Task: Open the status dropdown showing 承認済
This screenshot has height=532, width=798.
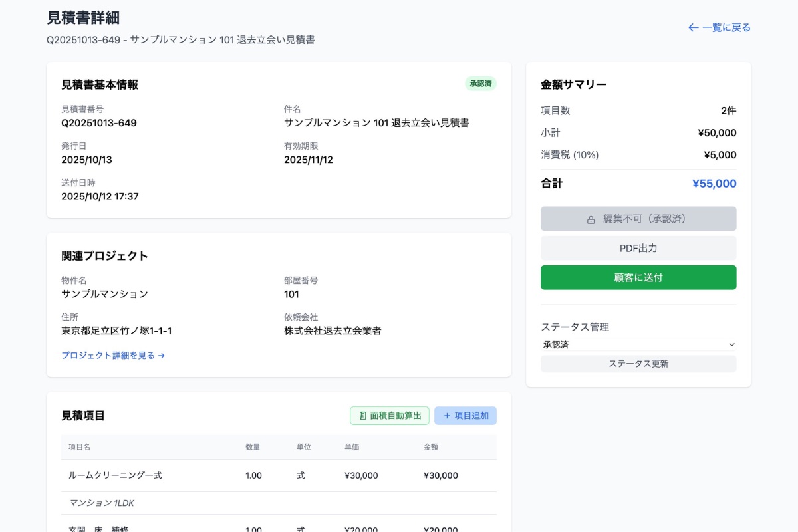Action: 638,344
